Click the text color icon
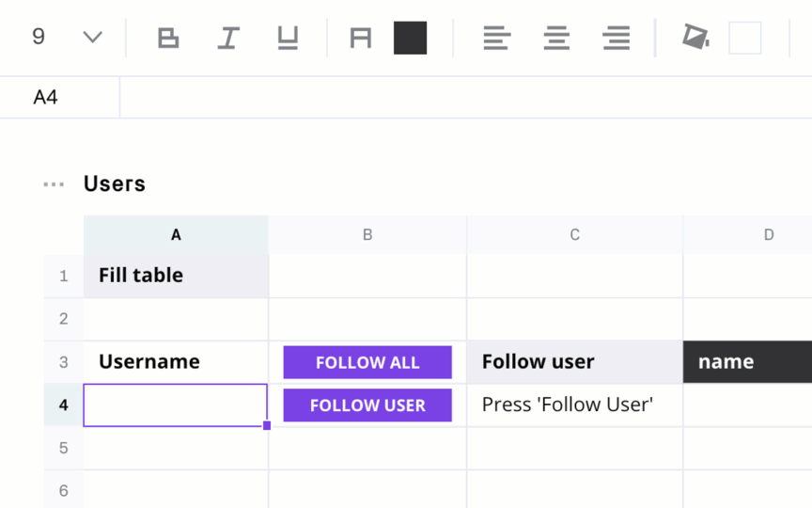 point(361,38)
